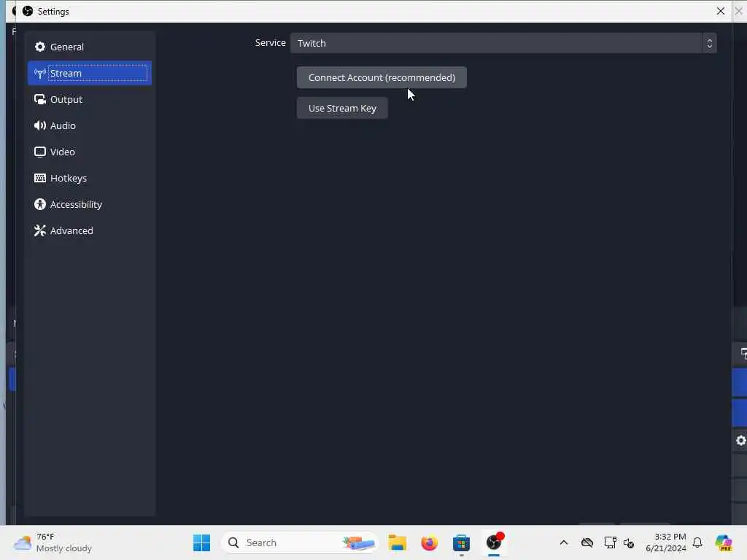Open the General settings section
The width and height of the screenshot is (747, 560).
coord(90,47)
